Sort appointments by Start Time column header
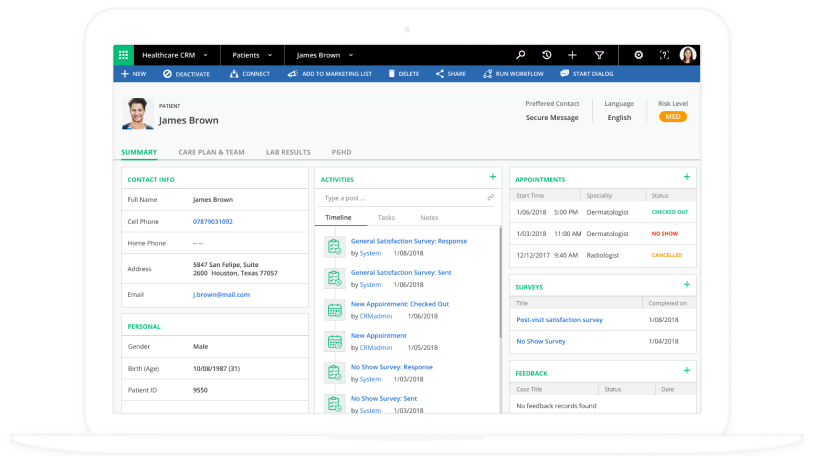This screenshot has width=814, height=468. [530, 196]
